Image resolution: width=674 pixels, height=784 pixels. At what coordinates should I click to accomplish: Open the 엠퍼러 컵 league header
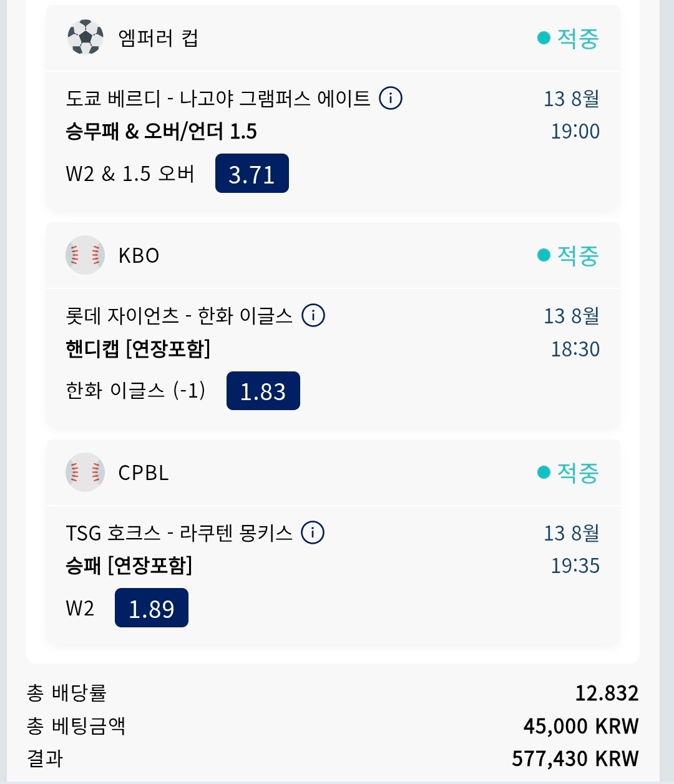pyautogui.click(x=333, y=38)
